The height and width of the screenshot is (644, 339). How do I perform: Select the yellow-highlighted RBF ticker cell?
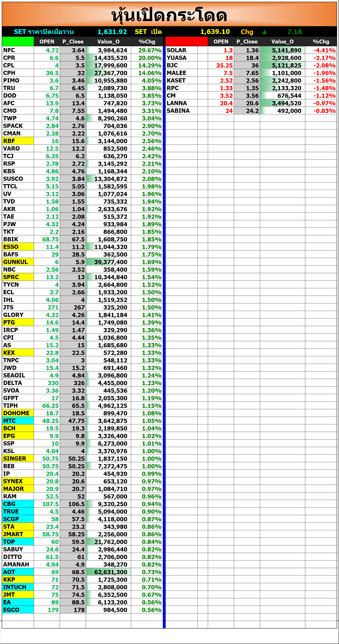coord(18,141)
